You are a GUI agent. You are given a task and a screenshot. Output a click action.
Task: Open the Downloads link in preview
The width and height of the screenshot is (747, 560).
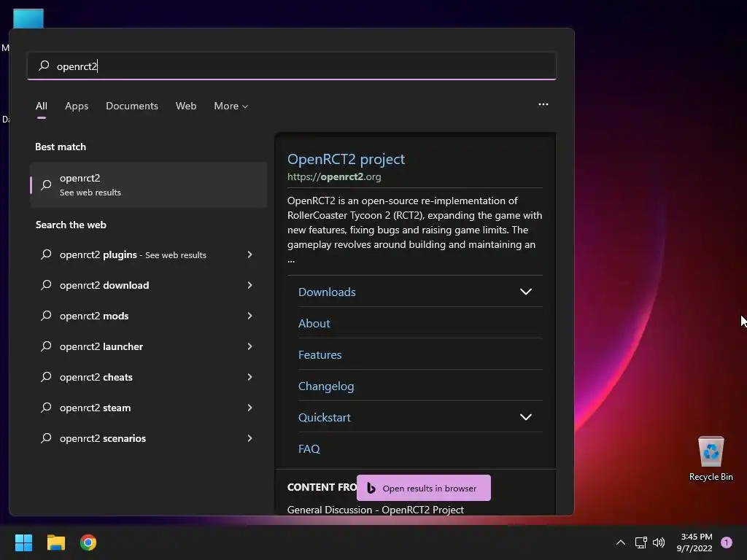click(x=327, y=292)
